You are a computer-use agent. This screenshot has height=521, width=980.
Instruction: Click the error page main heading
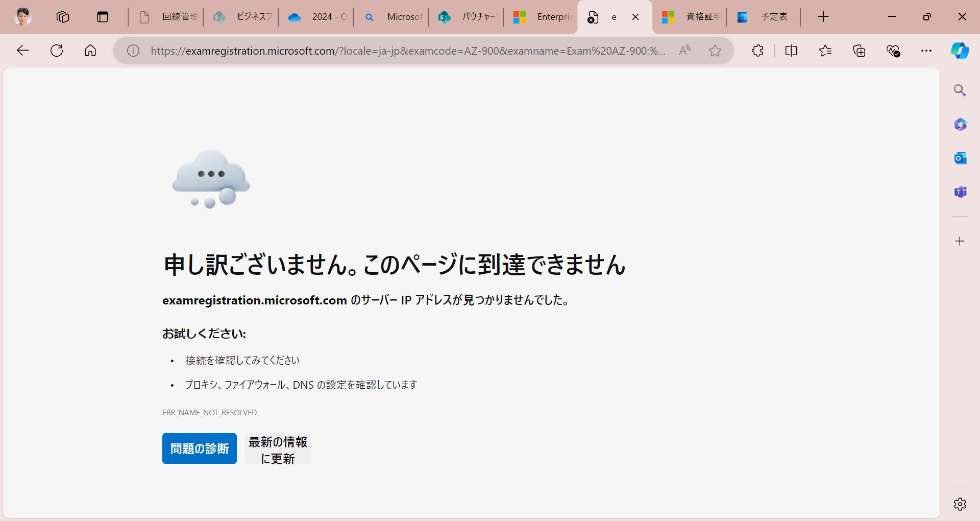[x=395, y=265]
